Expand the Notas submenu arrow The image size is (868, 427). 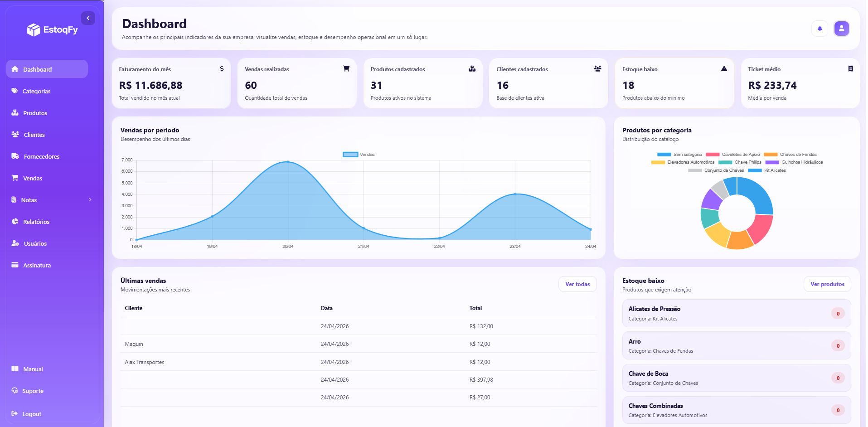tap(90, 199)
